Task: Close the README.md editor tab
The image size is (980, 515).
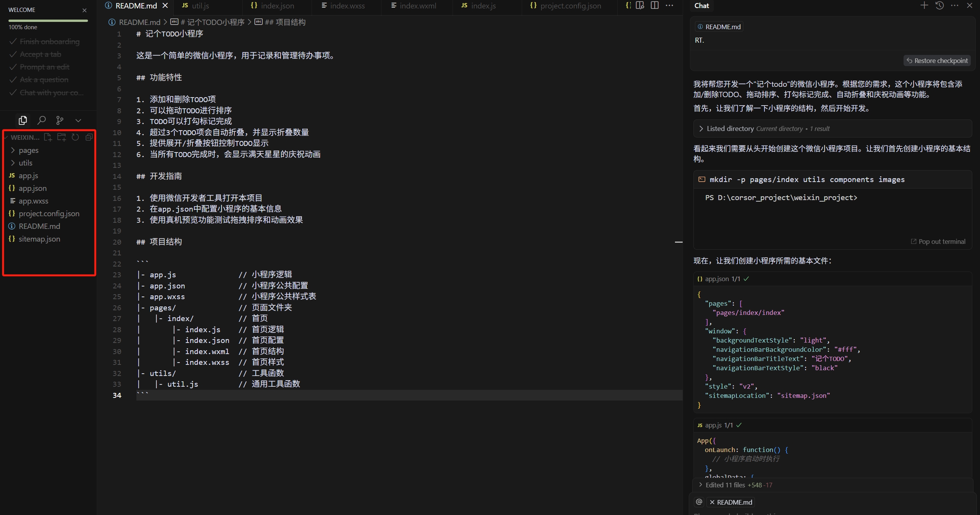Action: tap(165, 5)
